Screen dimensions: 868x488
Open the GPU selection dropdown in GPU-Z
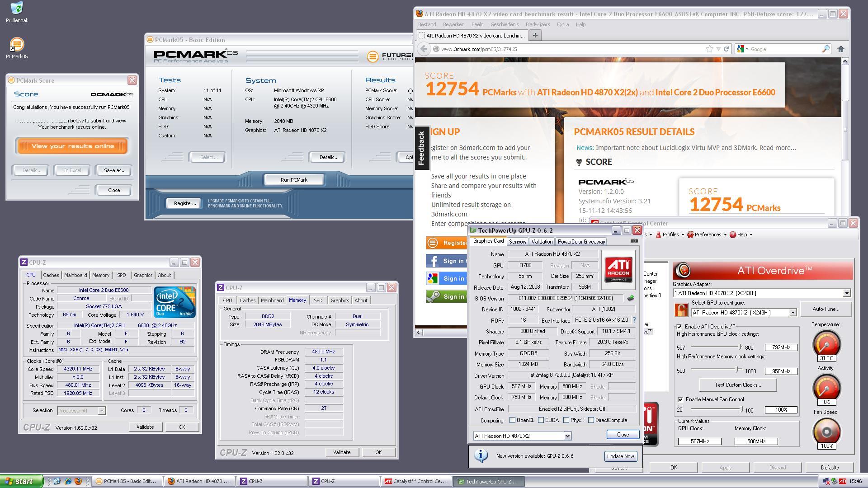click(567, 436)
